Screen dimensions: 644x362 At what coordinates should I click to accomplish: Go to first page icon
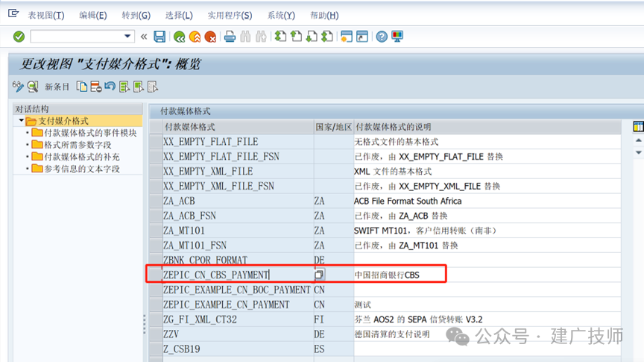coord(280,37)
